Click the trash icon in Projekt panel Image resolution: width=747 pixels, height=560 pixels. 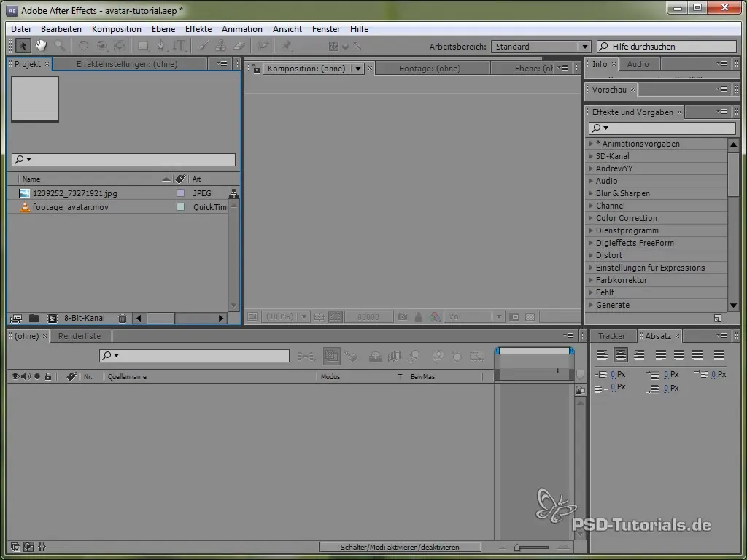pyautogui.click(x=123, y=318)
